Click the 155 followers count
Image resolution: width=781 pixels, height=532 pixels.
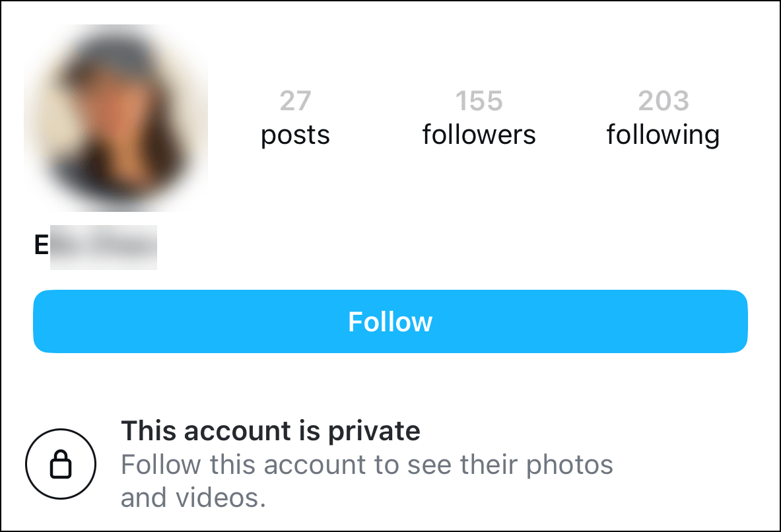coord(479,101)
